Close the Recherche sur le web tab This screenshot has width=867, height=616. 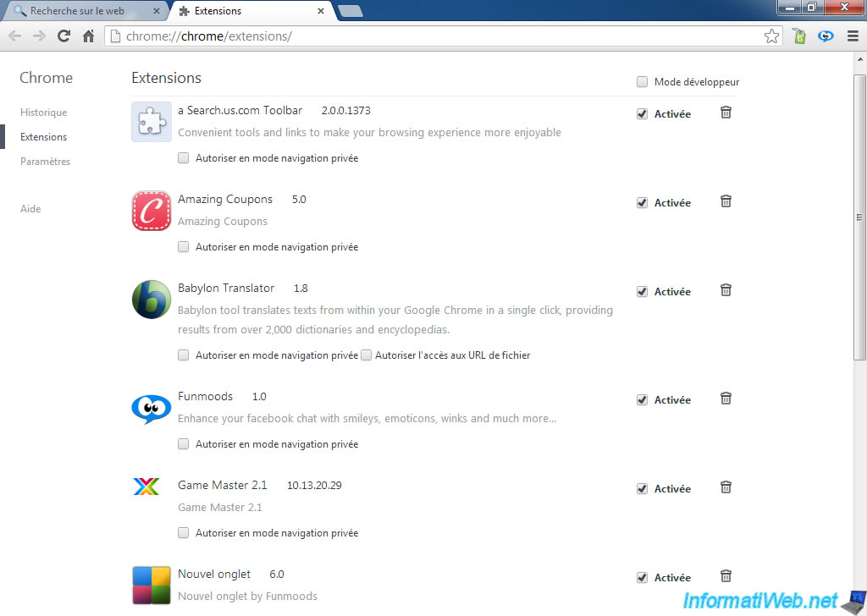point(157,11)
